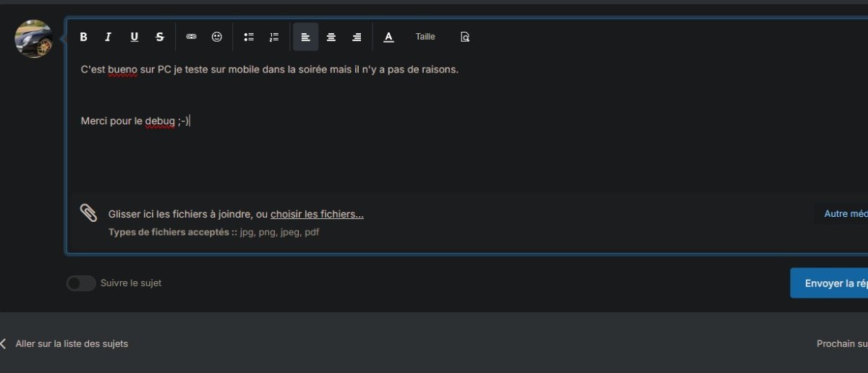Apply strikethrough formatting
Viewport: 868px width, 373px height.
[160, 37]
